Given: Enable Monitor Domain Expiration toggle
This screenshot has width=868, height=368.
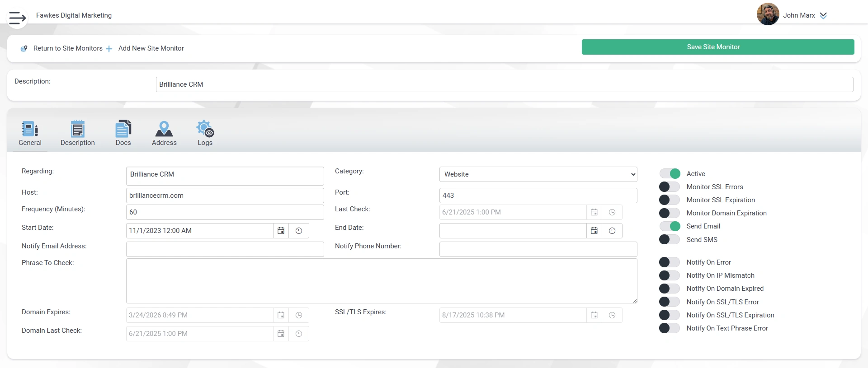Looking at the screenshot, I should (x=670, y=213).
